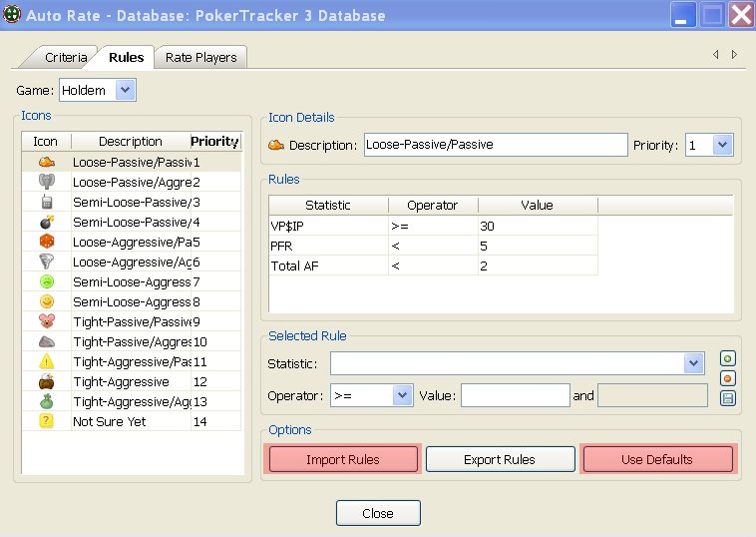Open the Priority dropdown in Icon Details
This screenshot has height=537, width=756.
pos(722,145)
